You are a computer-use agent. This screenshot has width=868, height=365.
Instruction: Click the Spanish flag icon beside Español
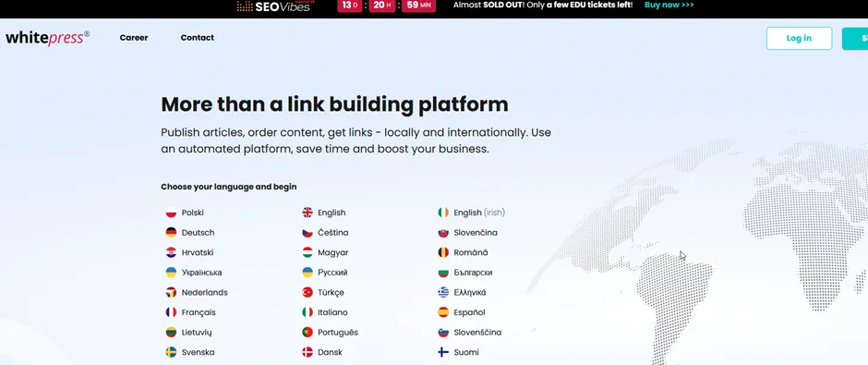(x=443, y=312)
